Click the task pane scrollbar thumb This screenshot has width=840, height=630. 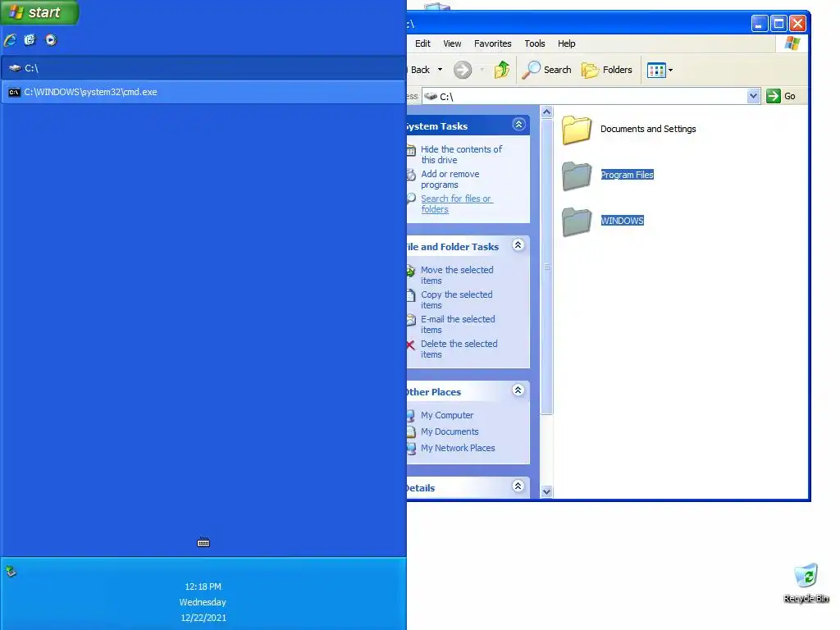546,267
